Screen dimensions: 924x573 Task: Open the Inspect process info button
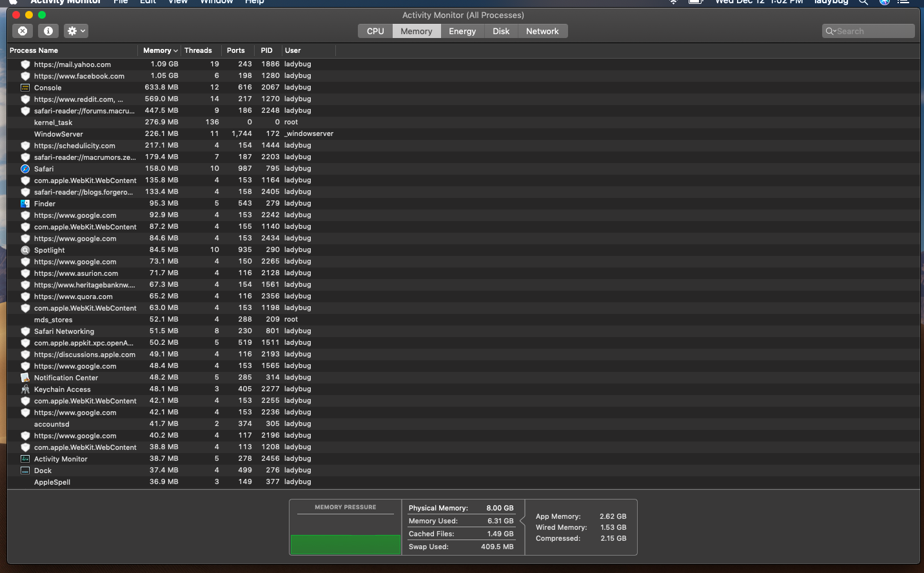(48, 31)
